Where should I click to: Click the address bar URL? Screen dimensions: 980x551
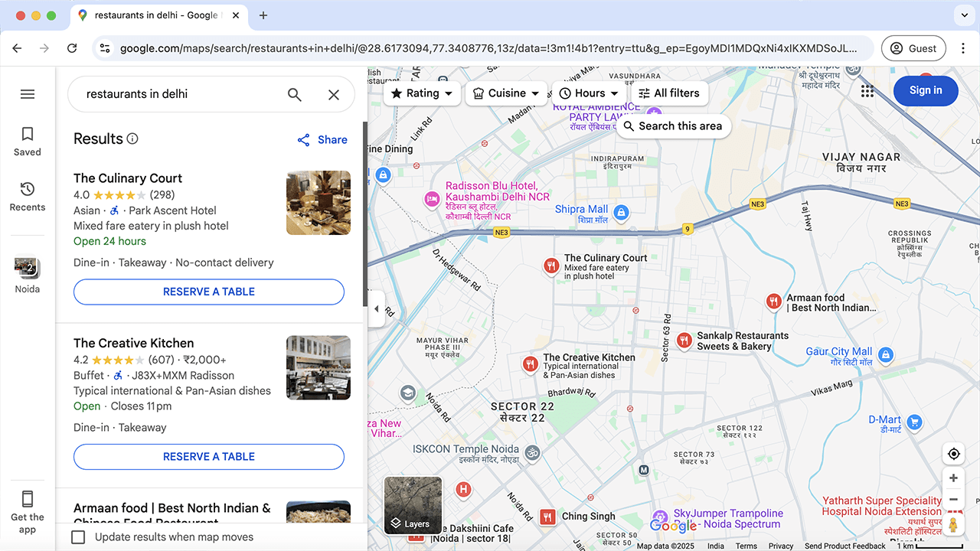click(x=488, y=48)
